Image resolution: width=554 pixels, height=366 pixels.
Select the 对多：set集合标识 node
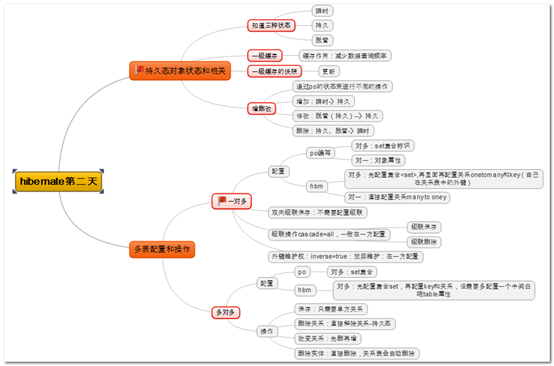(383, 146)
